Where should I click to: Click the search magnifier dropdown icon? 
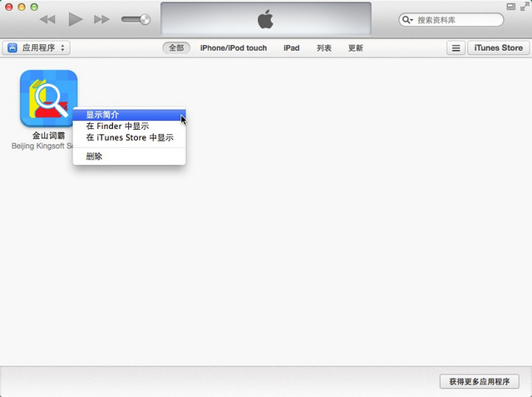tap(407, 20)
